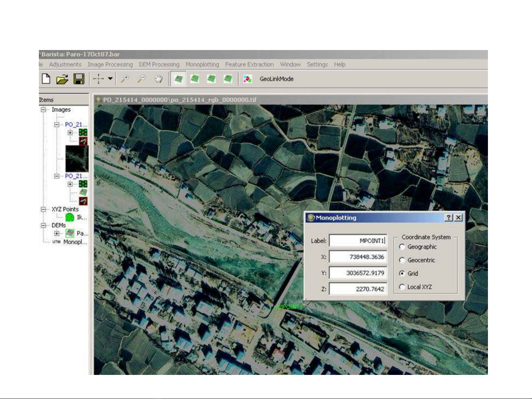This screenshot has height=399, width=532.
Task: Select the Images root label
Action: pyautogui.click(x=61, y=110)
